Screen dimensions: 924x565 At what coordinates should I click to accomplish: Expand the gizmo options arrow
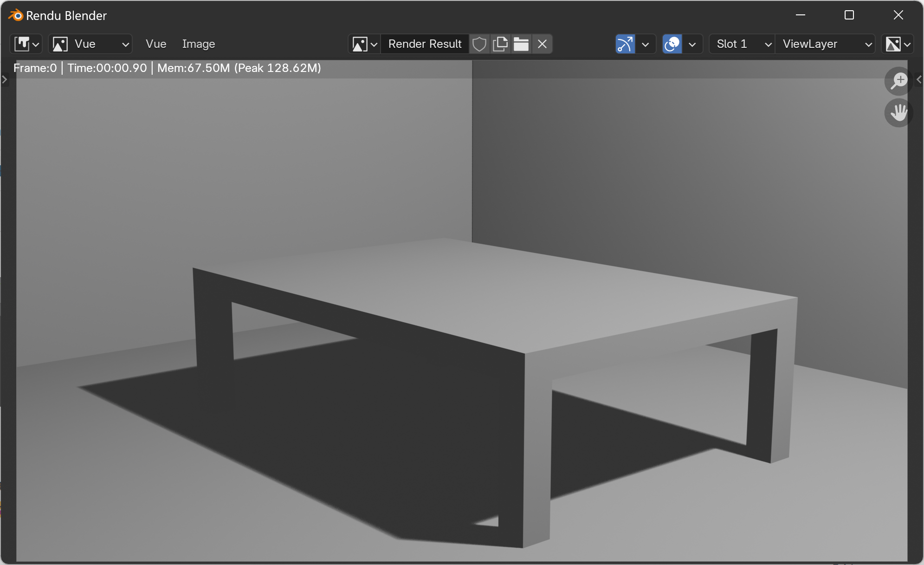645,44
